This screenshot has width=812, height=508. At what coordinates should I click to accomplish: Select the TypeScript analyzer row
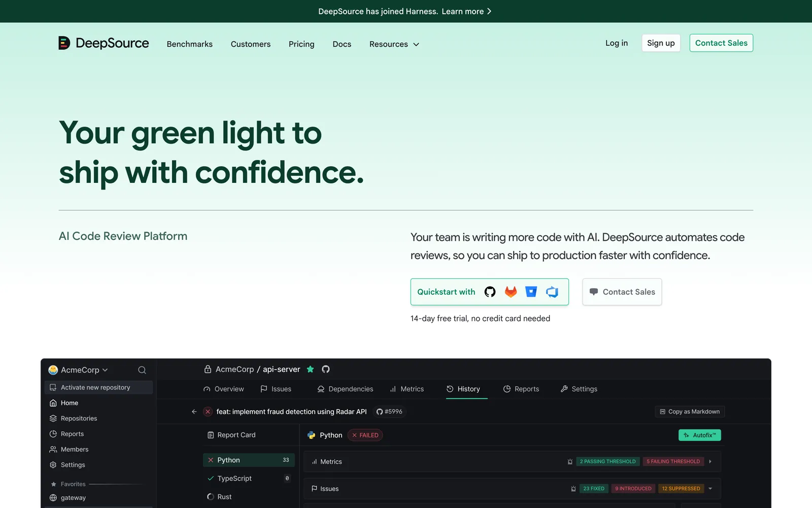(249, 479)
